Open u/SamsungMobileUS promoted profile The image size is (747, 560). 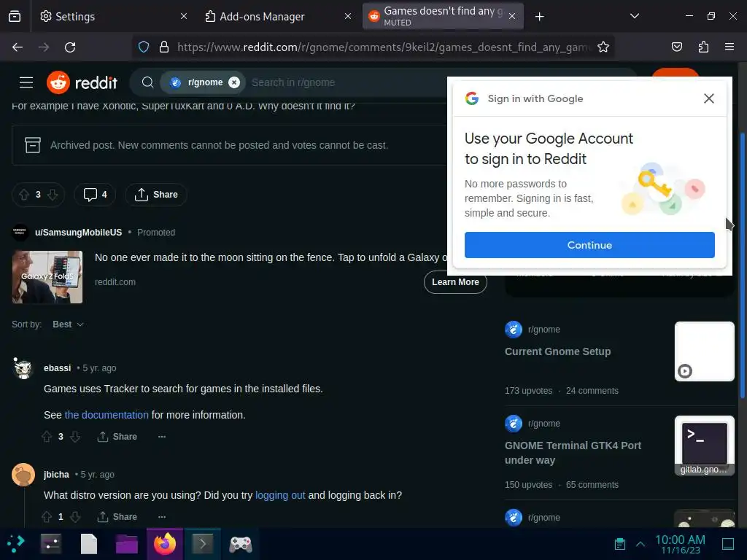click(78, 233)
